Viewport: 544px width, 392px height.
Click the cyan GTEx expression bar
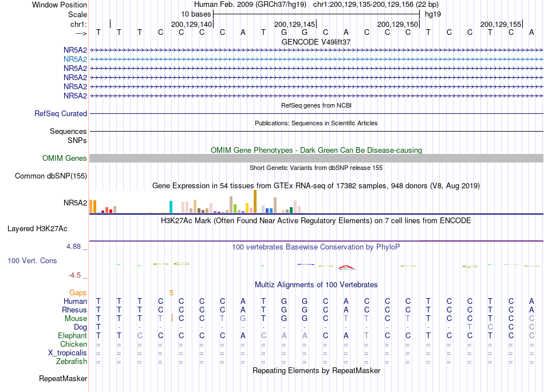(171, 207)
